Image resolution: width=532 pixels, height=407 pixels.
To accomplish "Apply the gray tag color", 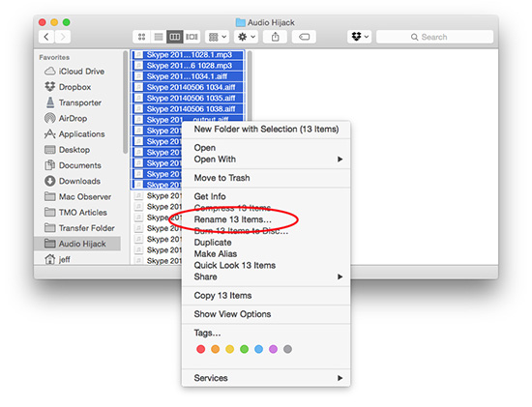I will click(x=287, y=349).
